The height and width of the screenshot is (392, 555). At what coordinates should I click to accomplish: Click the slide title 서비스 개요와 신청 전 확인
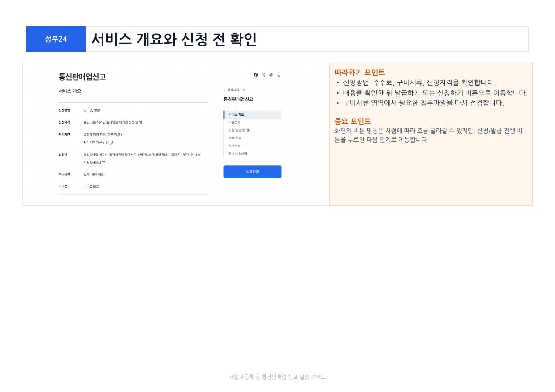coord(174,39)
